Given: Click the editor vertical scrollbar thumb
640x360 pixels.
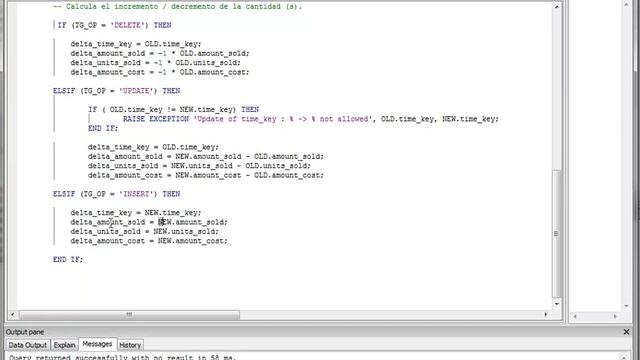Looking at the screenshot, I should 556,233.
